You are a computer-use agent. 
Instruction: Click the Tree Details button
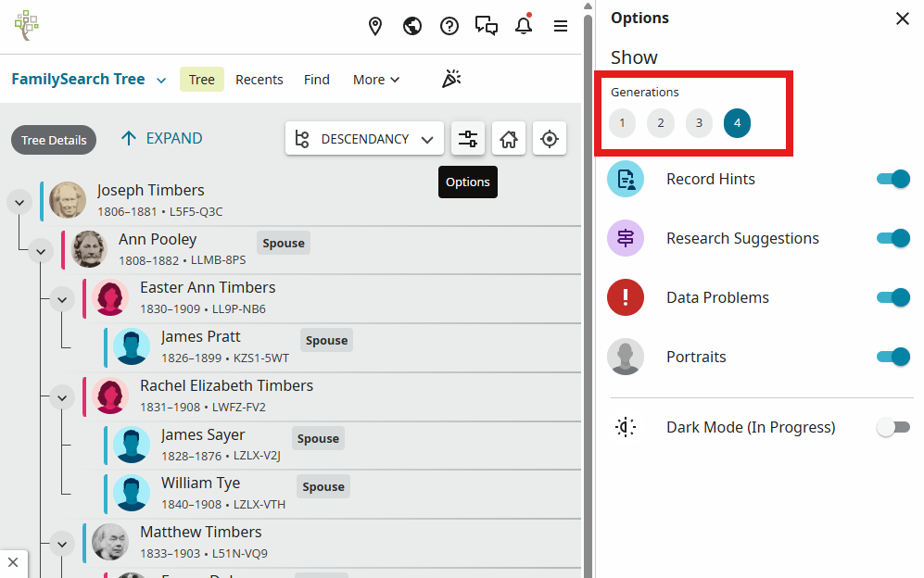click(x=54, y=140)
